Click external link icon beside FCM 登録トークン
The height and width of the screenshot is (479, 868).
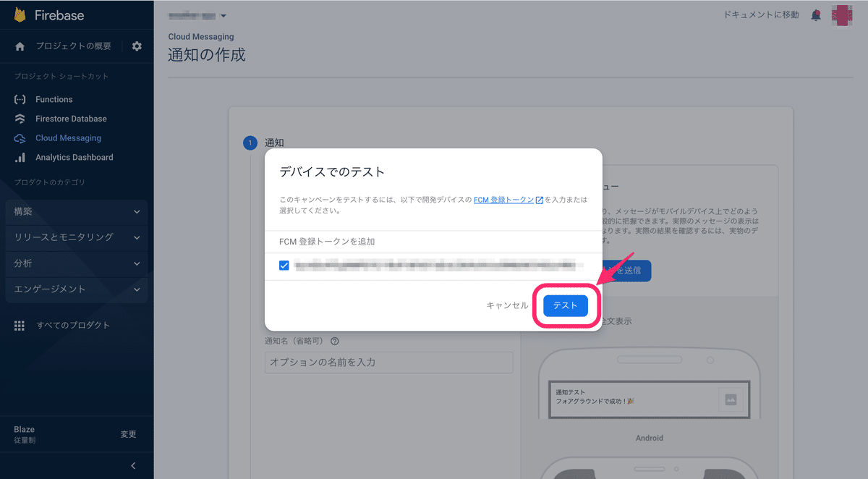coord(540,200)
